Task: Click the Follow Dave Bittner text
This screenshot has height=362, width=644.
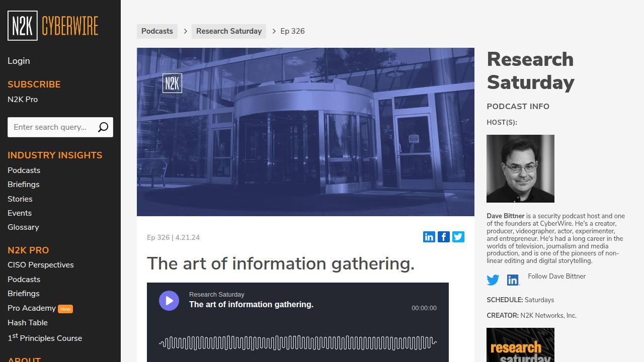Action: pos(556,277)
